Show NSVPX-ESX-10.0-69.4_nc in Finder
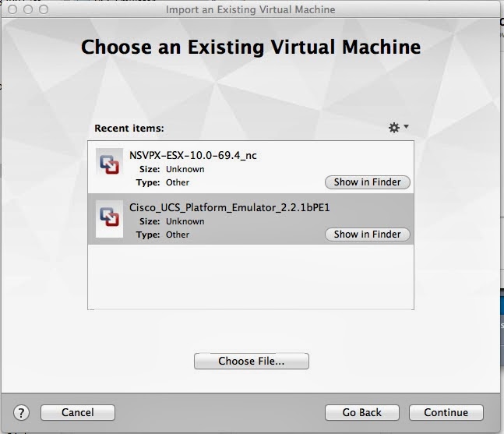 click(368, 182)
